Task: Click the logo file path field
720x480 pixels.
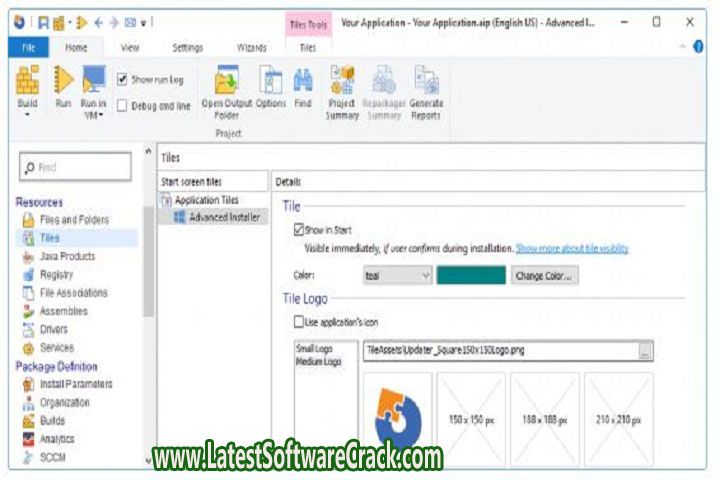Action: (x=501, y=351)
